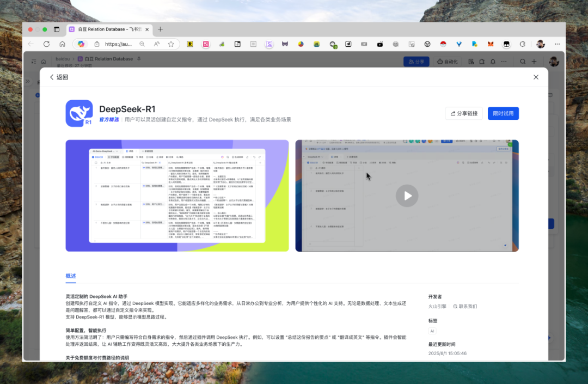Open the browser extensions puzzle icon
The height and width of the screenshot is (384, 588).
(522, 44)
